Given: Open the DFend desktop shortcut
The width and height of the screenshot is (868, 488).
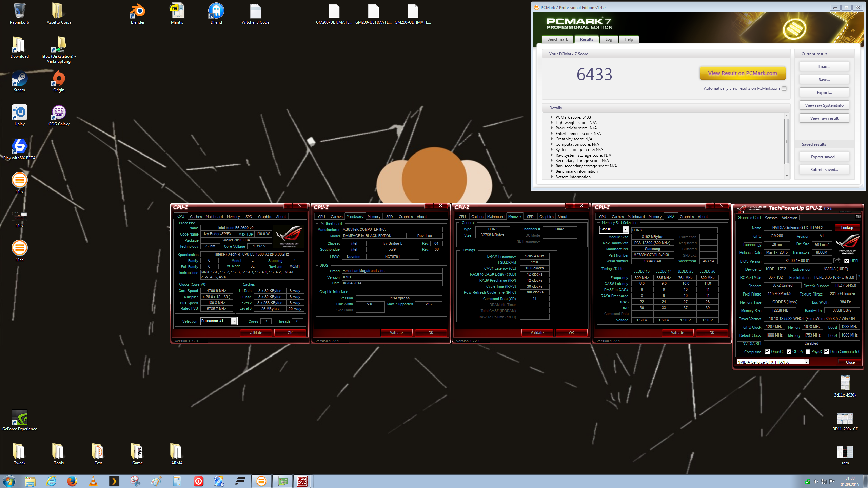Looking at the screenshot, I should (x=216, y=14).
